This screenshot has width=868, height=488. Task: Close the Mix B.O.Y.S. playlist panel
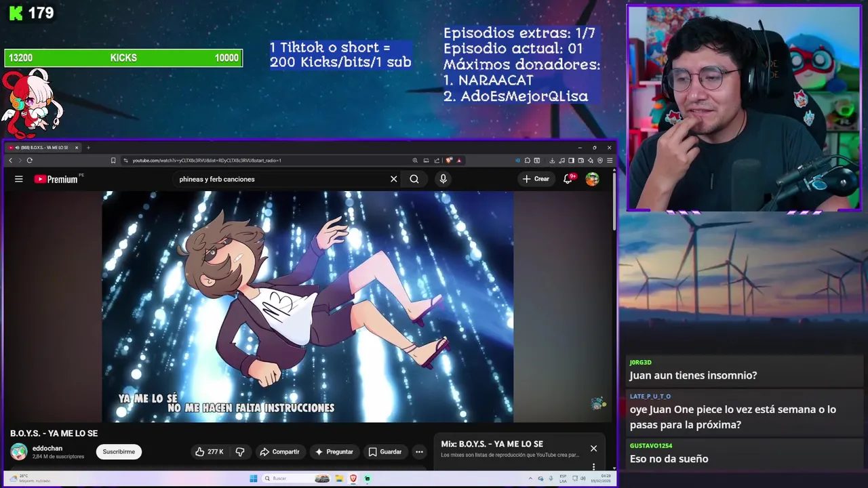click(x=593, y=448)
